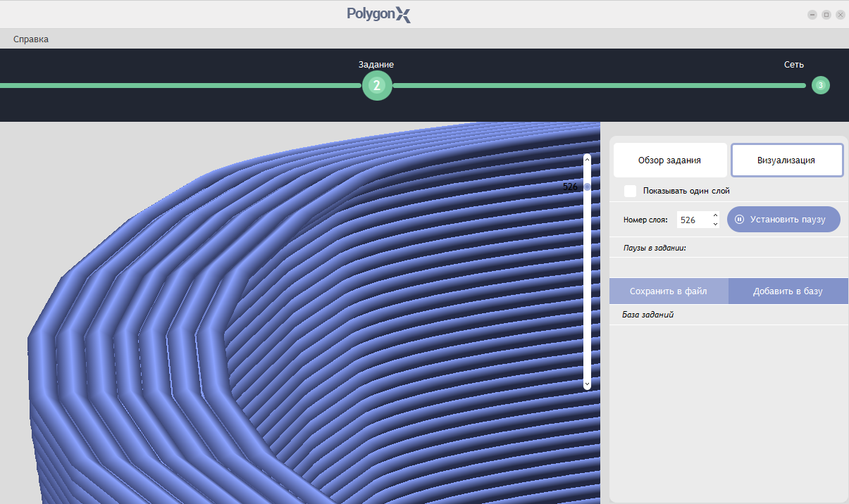
Task: Click the layer slider handle at 526
Action: pyautogui.click(x=587, y=187)
